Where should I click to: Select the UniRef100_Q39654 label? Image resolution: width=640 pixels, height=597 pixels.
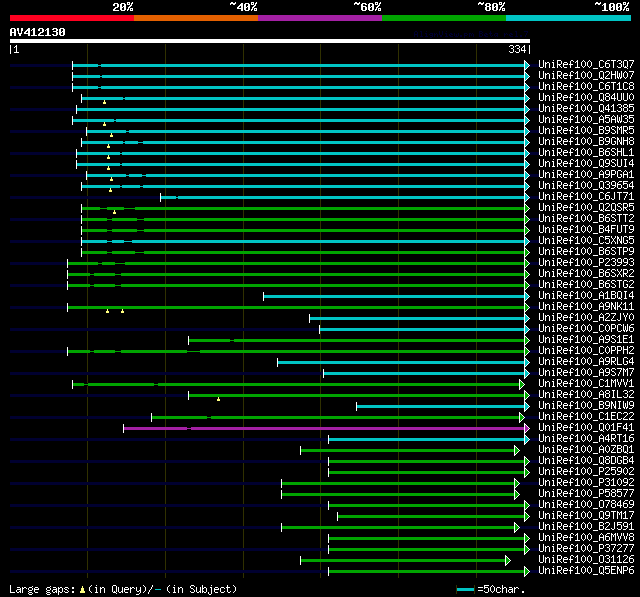[x=586, y=186]
